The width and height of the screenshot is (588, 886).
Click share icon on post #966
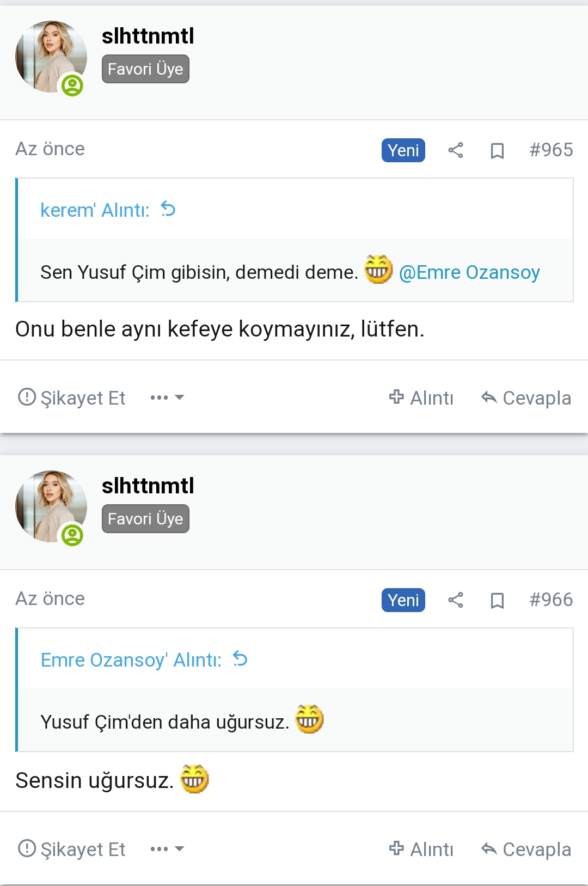coord(456,600)
